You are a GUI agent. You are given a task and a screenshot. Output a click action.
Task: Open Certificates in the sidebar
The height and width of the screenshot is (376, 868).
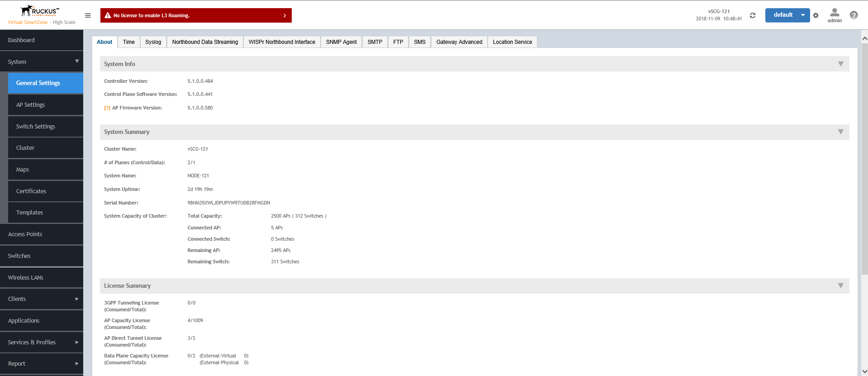(x=46, y=191)
